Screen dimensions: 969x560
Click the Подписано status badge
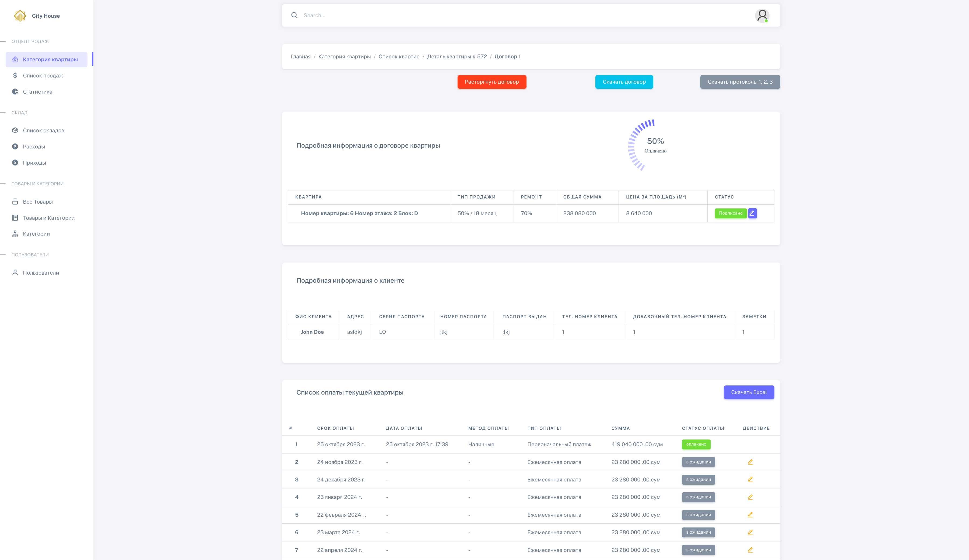(730, 213)
